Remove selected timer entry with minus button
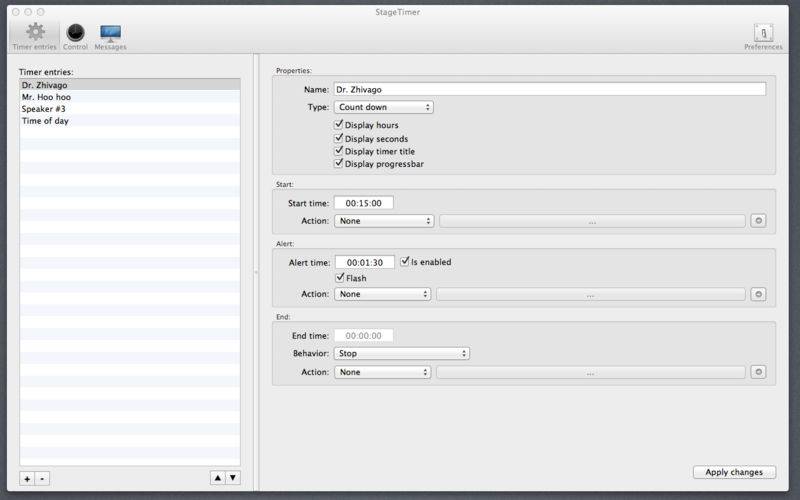Image resolution: width=800 pixels, height=500 pixels. point(42,478)
